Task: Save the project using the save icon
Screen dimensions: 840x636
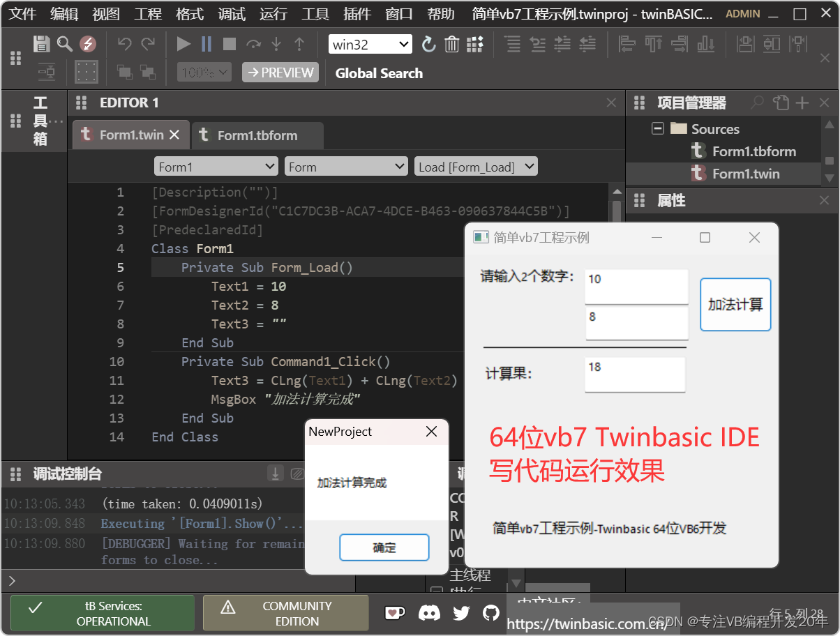Action: pyautogui.click(x=42, y=43)
